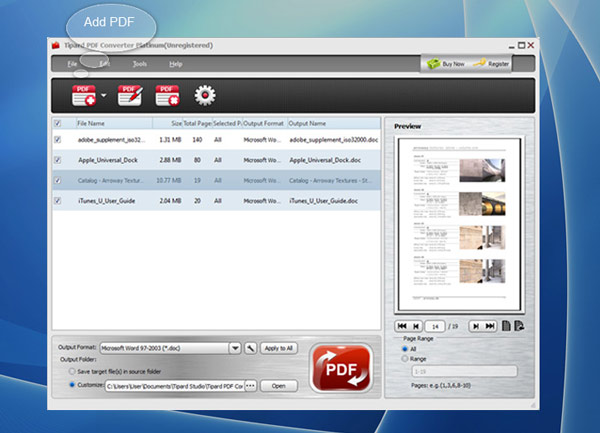Go to first preview page
The height and width of the screenshot is (433, 600).
pos(402,326)
